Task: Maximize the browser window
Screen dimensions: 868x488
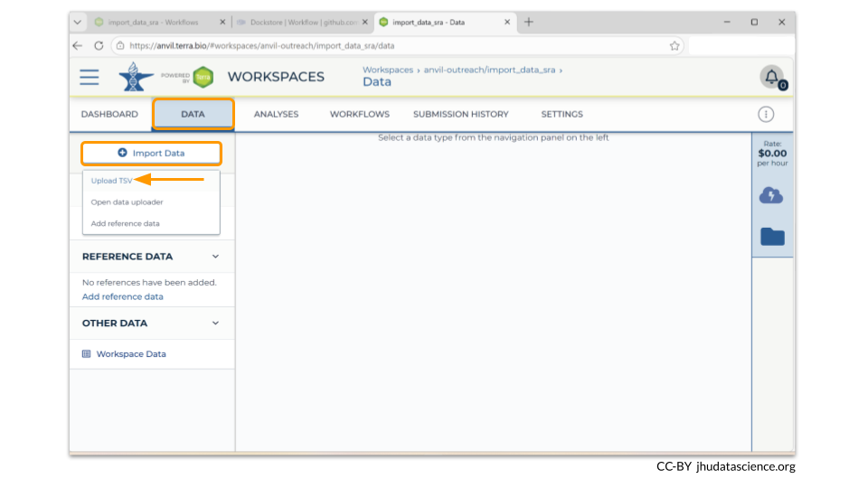Action: 754,22
